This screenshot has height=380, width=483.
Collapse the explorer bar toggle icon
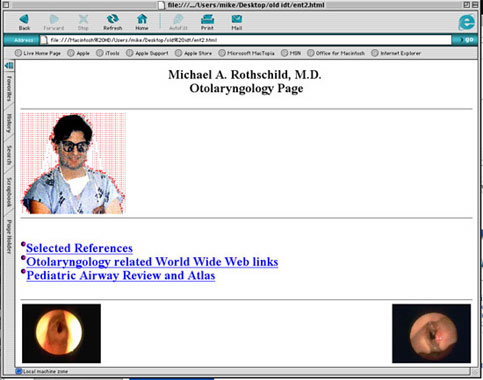pos(9,65)
